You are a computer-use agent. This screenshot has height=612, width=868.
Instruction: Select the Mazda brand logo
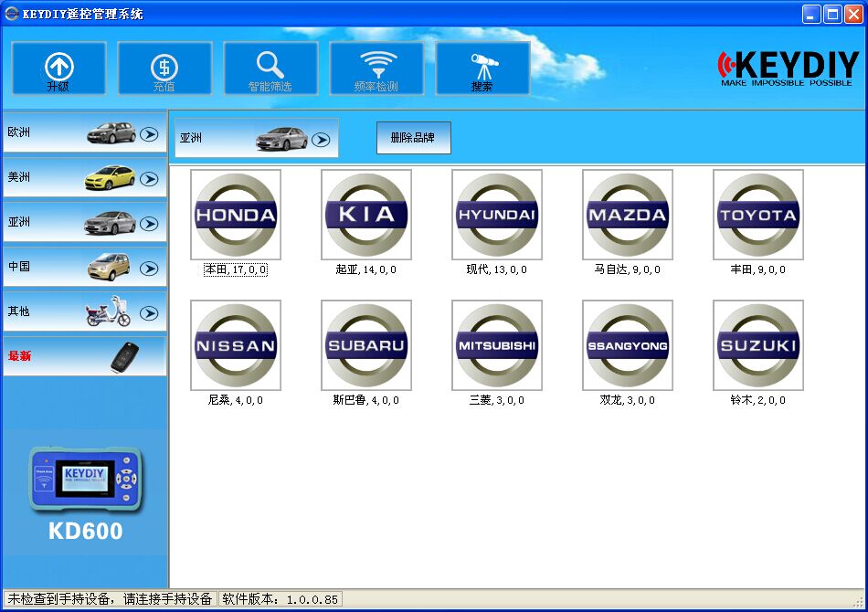click(628, 215)
